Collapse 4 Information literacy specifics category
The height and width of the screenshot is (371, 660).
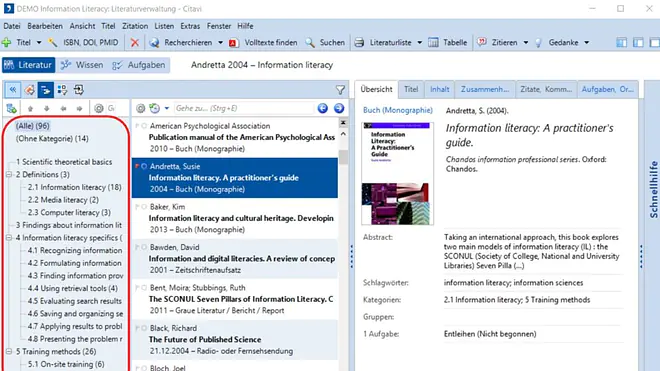click(8, 238)
